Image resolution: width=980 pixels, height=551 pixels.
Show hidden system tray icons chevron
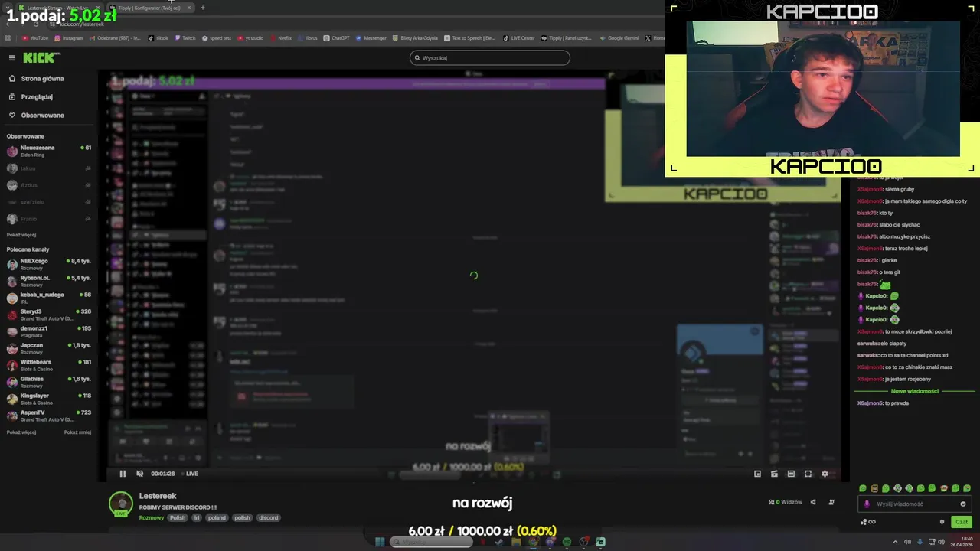pos(895,542)
